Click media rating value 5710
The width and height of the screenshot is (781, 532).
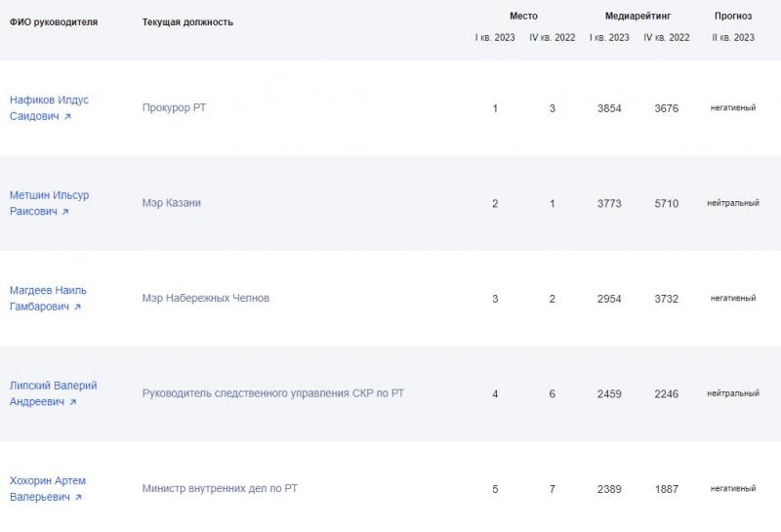667,203
